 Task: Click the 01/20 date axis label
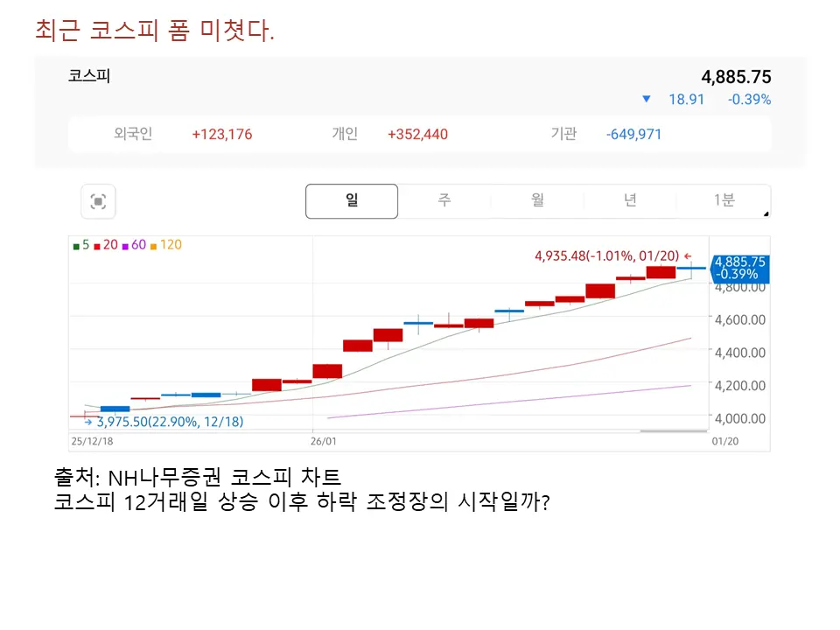[x=724, y=441]
